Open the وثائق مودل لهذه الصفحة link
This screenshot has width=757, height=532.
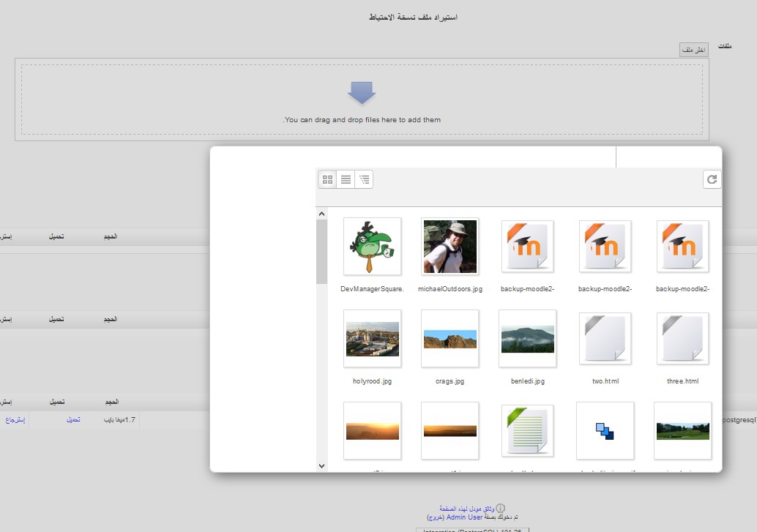coord(467,509)
